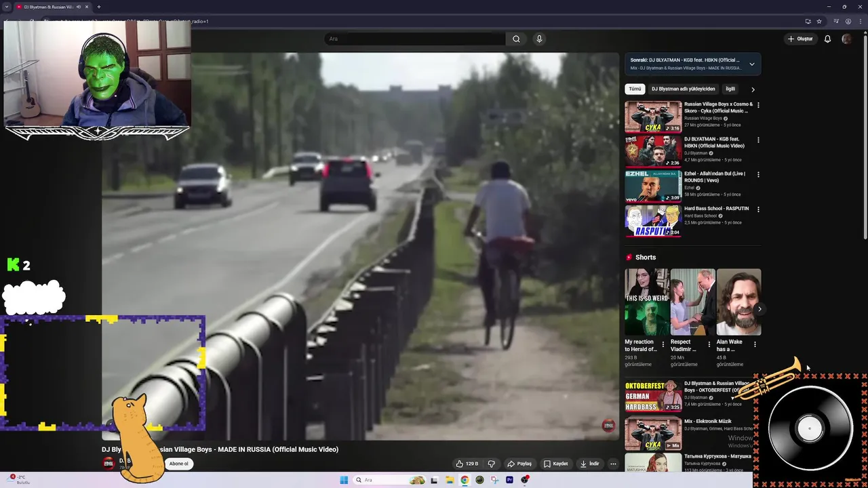Viewport: 868px width, 488px height.
Task: Open a new browser tab
Action: point(99,7)
